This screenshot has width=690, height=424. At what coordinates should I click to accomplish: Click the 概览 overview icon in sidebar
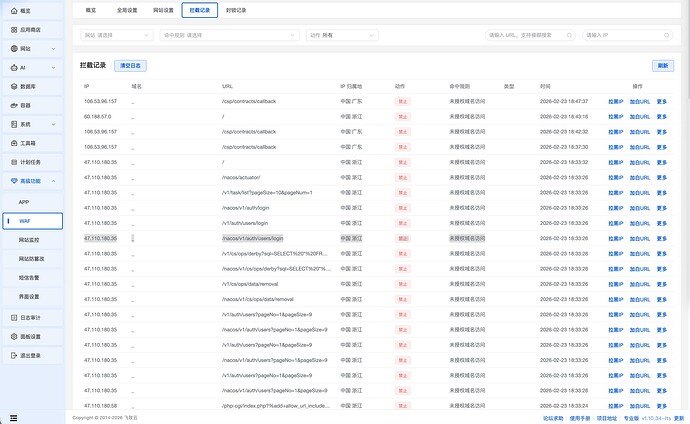(x=12, y=11)
